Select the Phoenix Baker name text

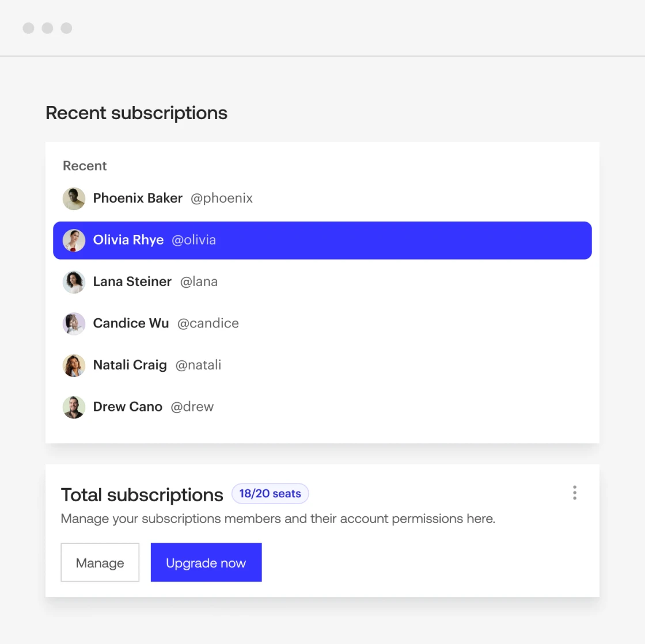[x=138, y=198]
